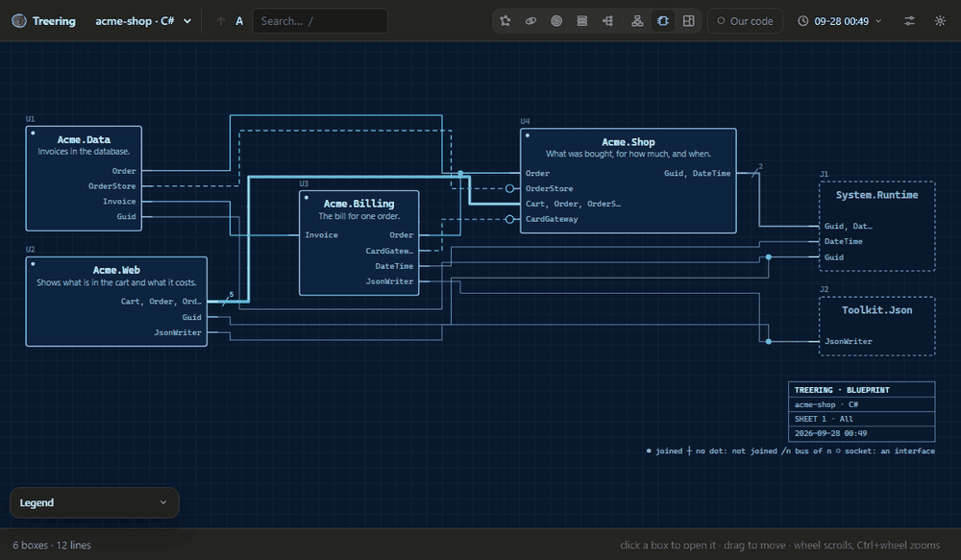Switch to the treemap grid view icon
The image size is (961, 560).
[x=689, y=21]
